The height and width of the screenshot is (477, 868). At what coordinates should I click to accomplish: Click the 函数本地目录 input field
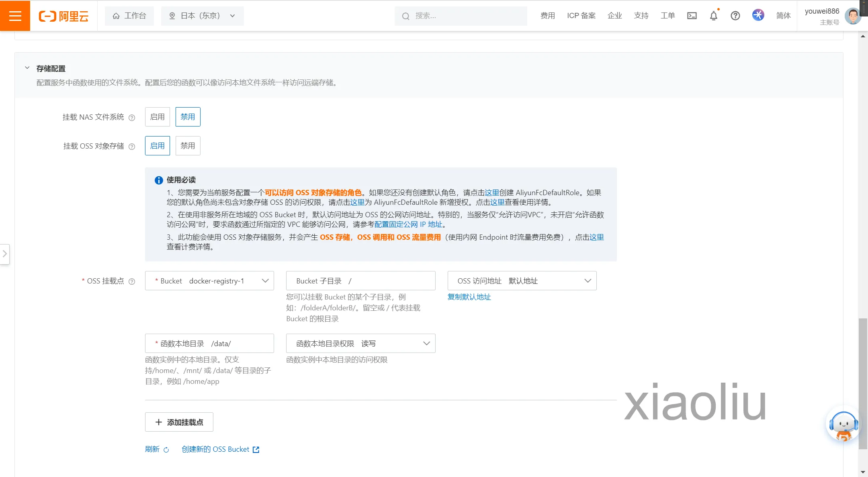[x=209, y=343]
